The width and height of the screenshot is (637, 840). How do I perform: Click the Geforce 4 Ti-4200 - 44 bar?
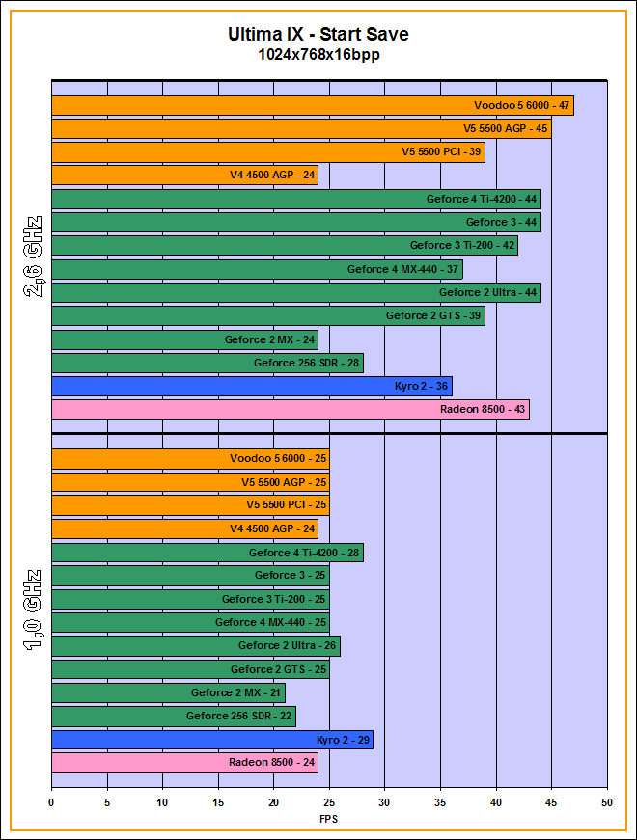[x=295, y=199]
